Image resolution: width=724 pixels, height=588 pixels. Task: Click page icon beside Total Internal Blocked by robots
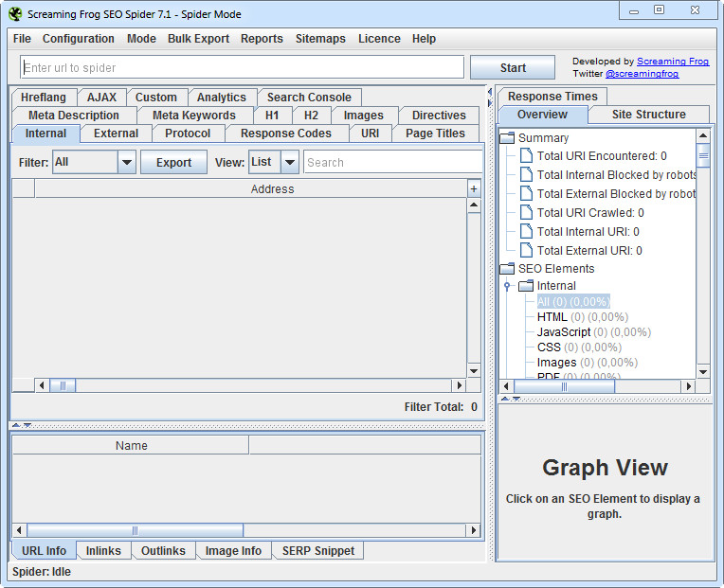[526, 175]
